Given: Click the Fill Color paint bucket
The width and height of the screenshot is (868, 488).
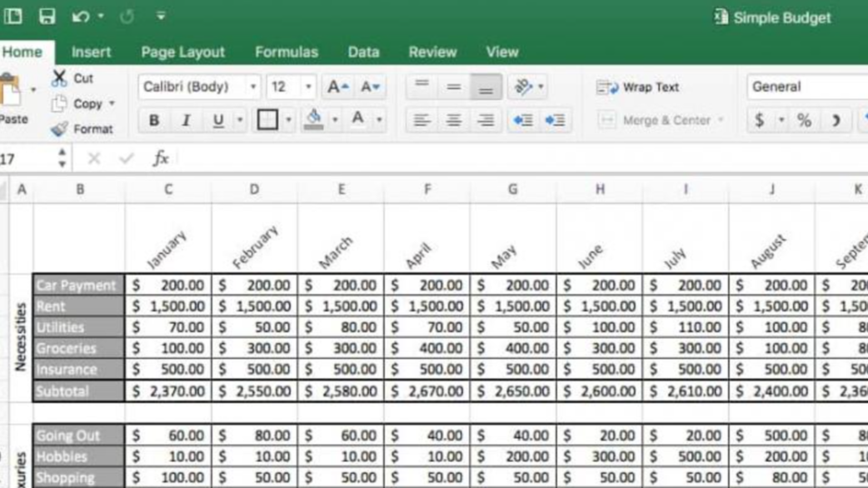Looking at the screenshot, I should click(314, 119).
